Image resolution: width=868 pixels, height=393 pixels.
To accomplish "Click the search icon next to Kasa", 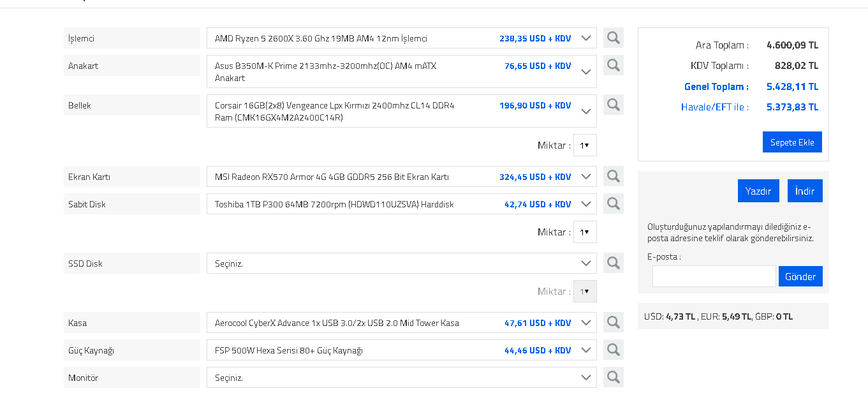I will click(613, 322).
